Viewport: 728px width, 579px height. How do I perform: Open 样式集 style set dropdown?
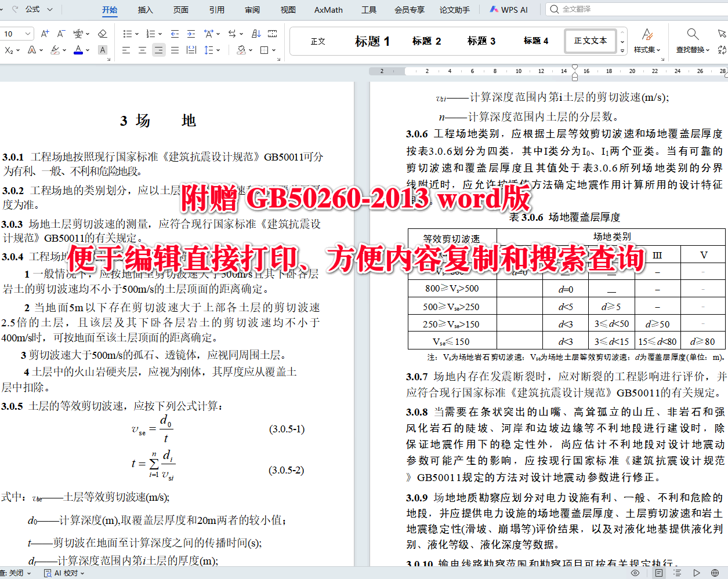[x=648, y=41]
